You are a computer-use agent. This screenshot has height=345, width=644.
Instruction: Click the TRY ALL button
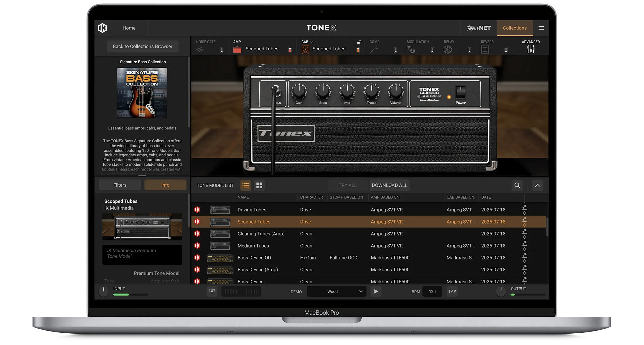coord(347,185)
